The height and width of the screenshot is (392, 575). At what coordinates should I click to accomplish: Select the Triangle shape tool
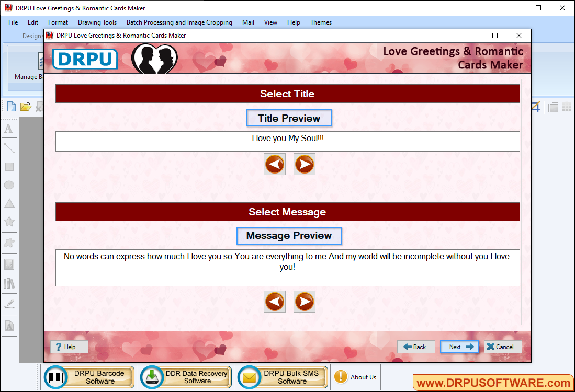(x=9, y=203)
